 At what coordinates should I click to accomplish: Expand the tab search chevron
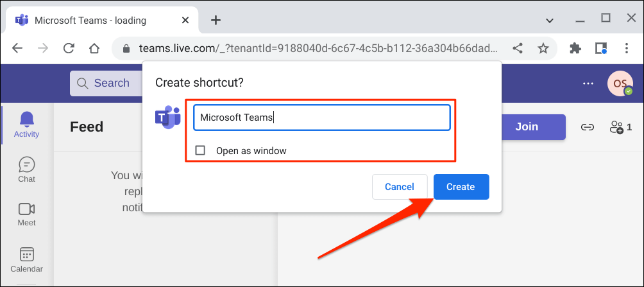point(549,20)
